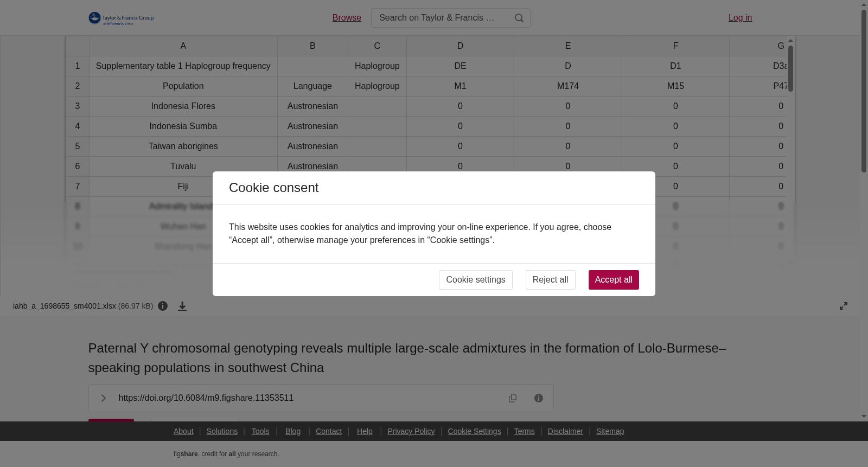The height and width of the screenshot is (467, 868).
Task: Open the About footer link
Action: 183,431
